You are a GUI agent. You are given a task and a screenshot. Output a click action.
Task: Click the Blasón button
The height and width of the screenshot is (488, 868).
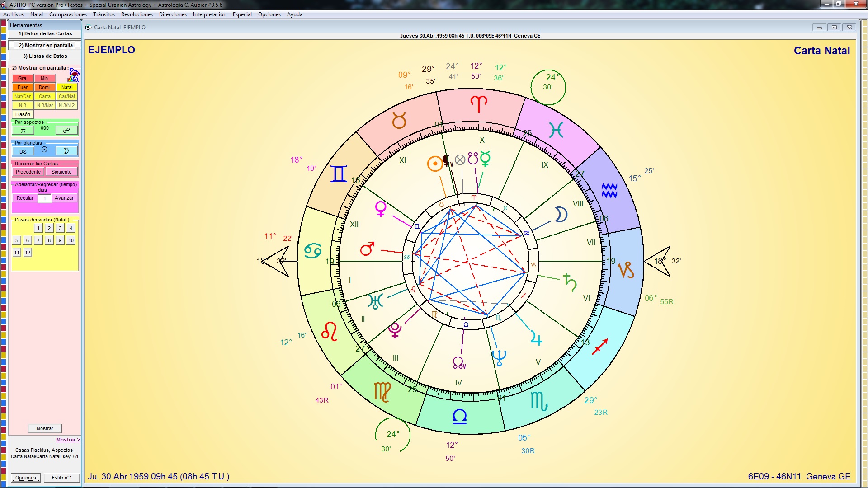click(23, 114)
